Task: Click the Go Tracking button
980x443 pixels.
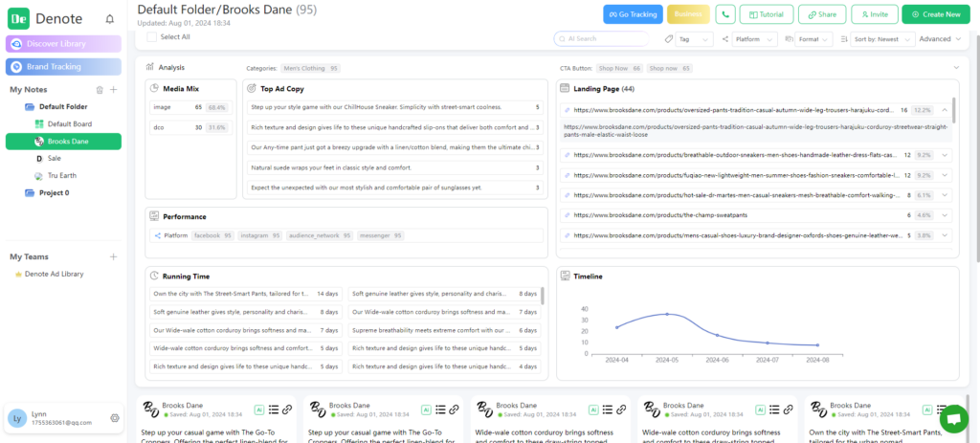Action: point(633,14)
